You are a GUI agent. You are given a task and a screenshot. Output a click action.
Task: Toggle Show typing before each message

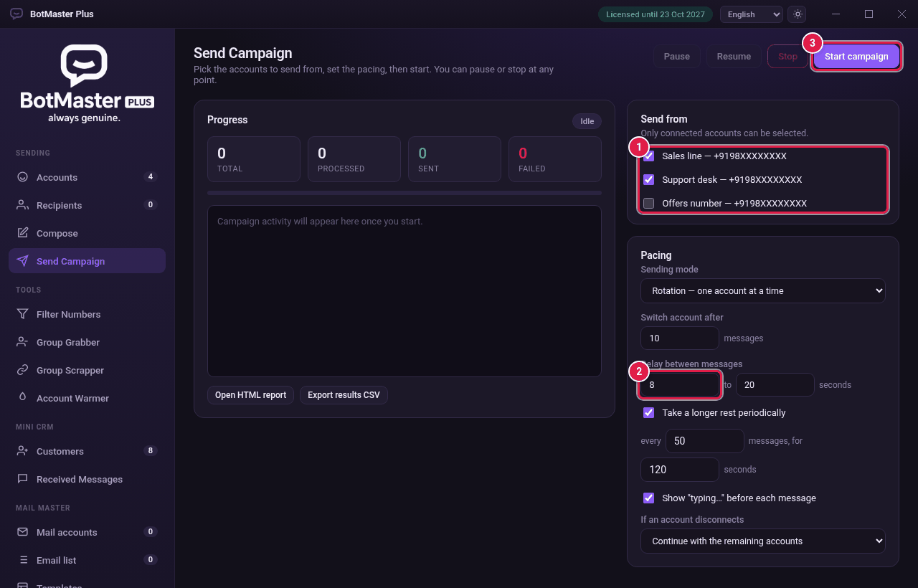pos(649,498)
